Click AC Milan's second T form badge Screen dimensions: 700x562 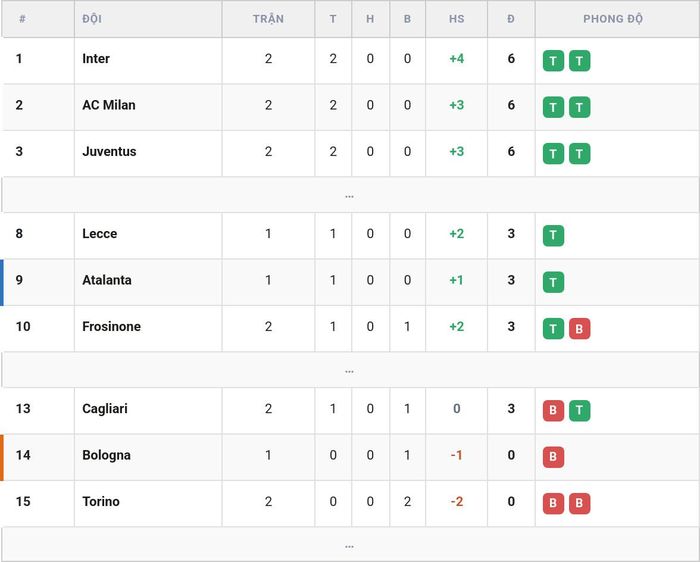tap(579, 107)
